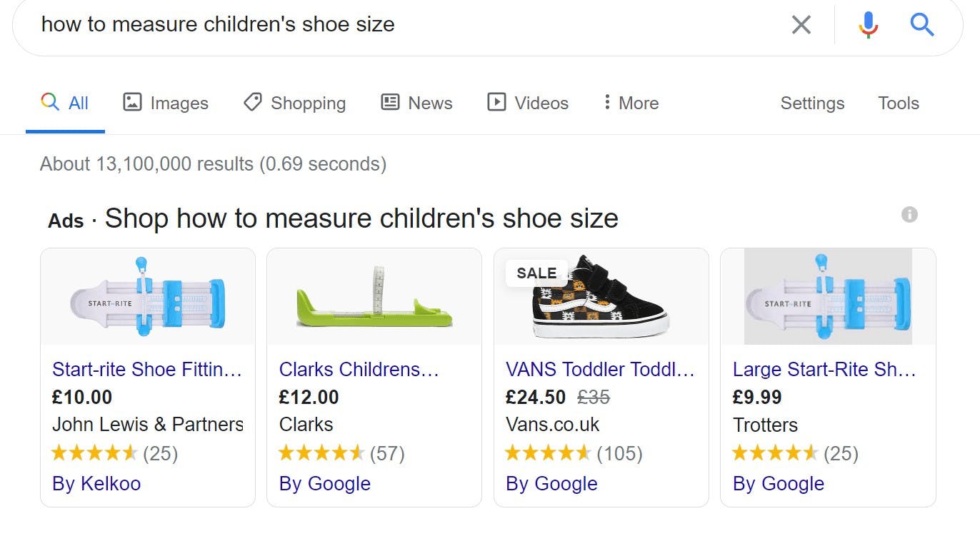Click the ads info circle icon
The width and height of the screenshot is (980, 536).
[x=909, y=214]
